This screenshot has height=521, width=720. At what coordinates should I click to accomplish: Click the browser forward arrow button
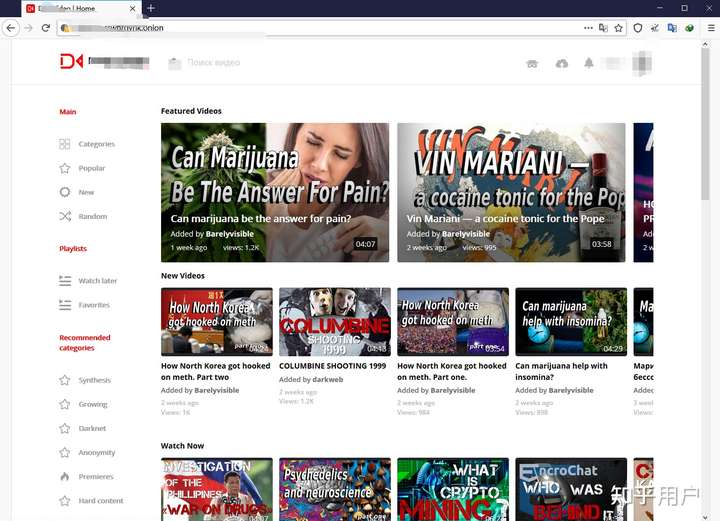(x=28, y=28)
